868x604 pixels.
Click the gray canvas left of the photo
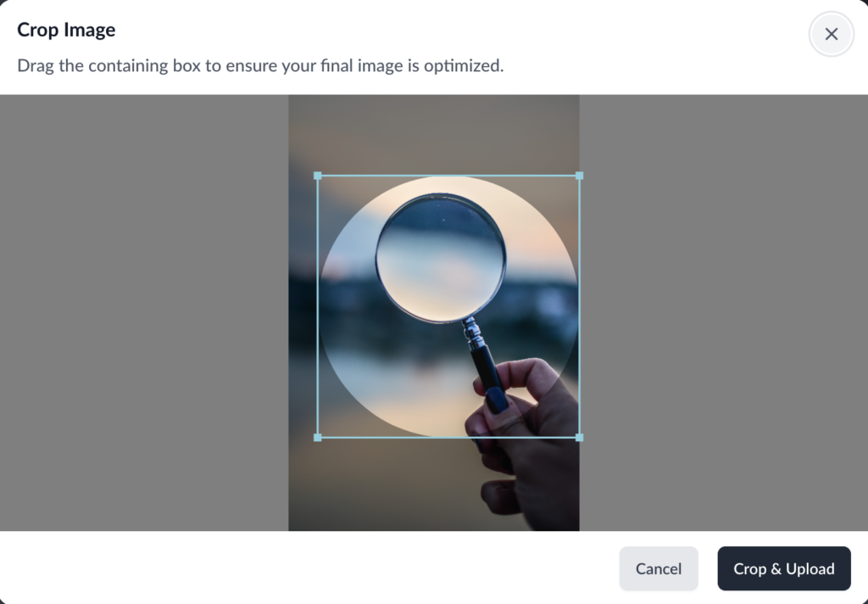tap(144, 312)
